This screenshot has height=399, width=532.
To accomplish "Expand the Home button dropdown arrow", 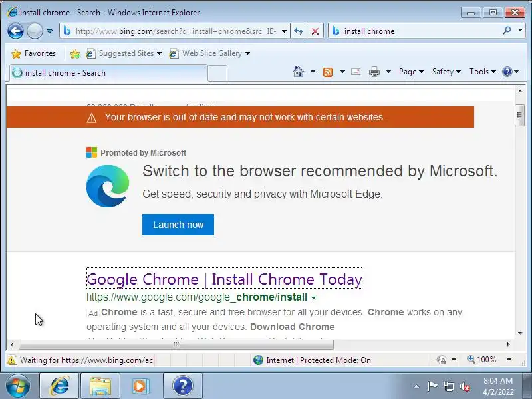I will (x=313, y=72).
